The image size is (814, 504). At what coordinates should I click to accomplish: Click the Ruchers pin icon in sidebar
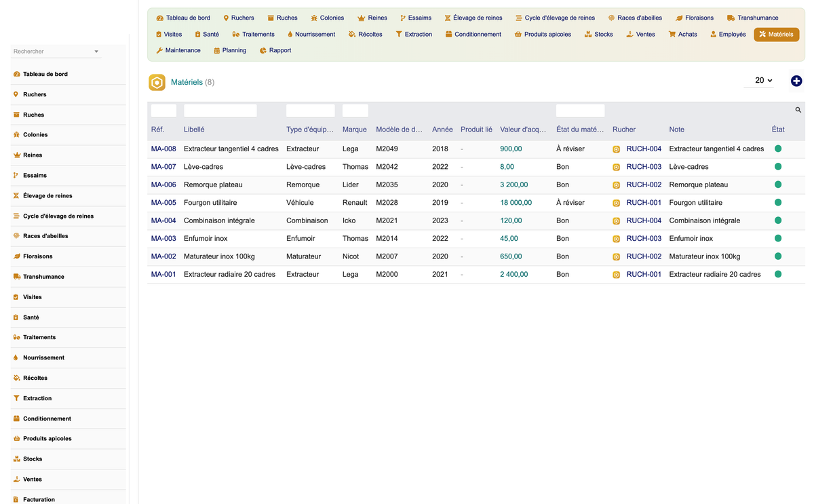[x=16, y=94]
